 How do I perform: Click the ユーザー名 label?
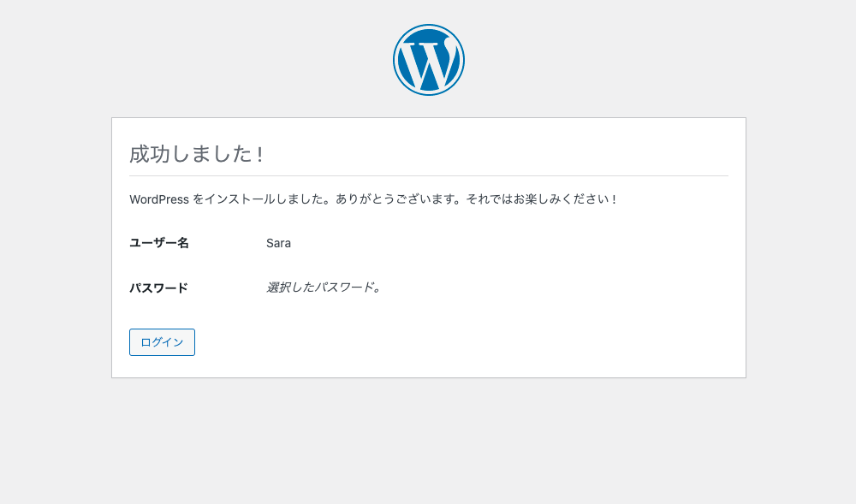(159, 243)
